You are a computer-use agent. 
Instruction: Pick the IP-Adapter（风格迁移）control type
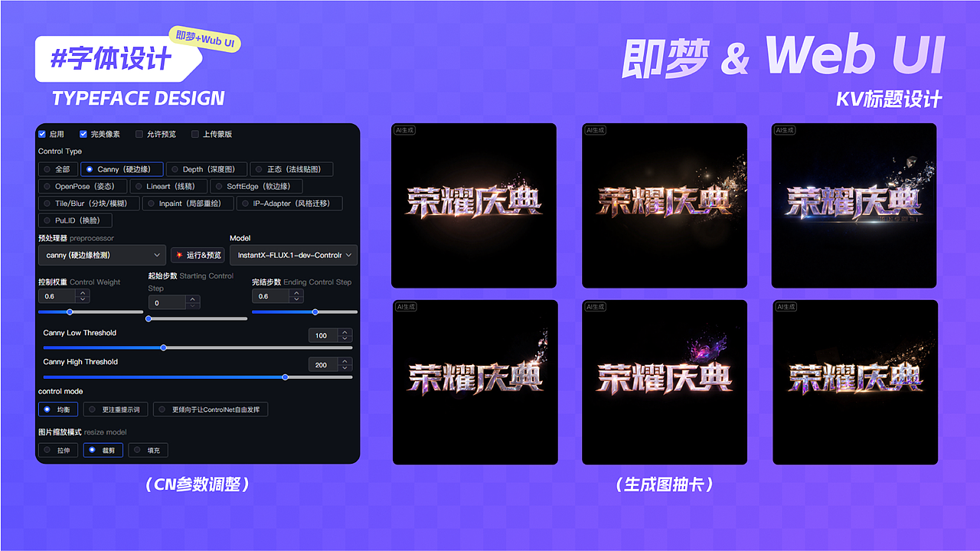289,203
